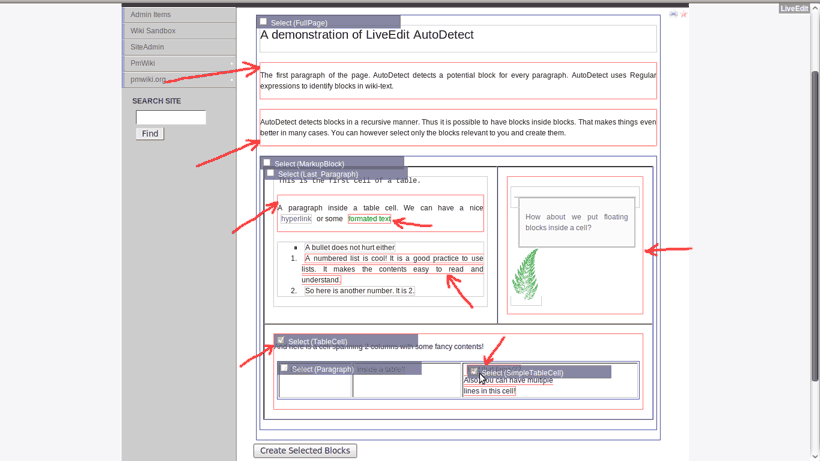Screen dimensions: 820x461
Task: Focus the Search Site input field
Action: pyautogui.click(x=171, y=118)
